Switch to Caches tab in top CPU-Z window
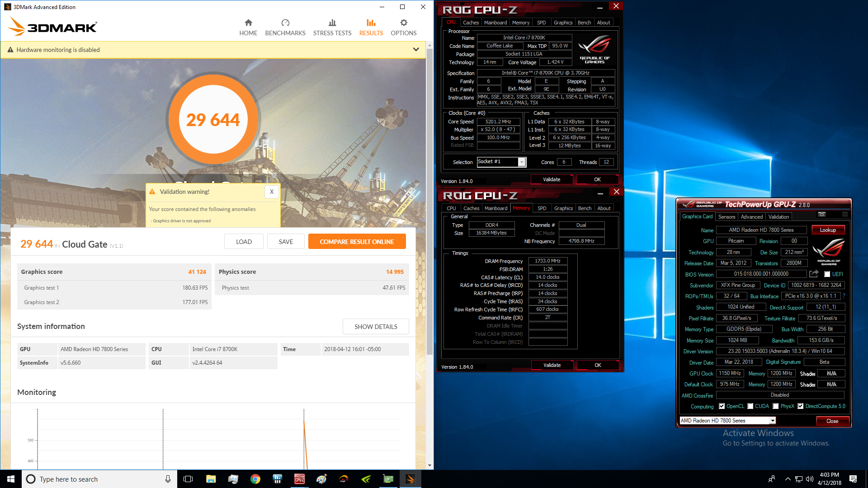 point(471,23)
